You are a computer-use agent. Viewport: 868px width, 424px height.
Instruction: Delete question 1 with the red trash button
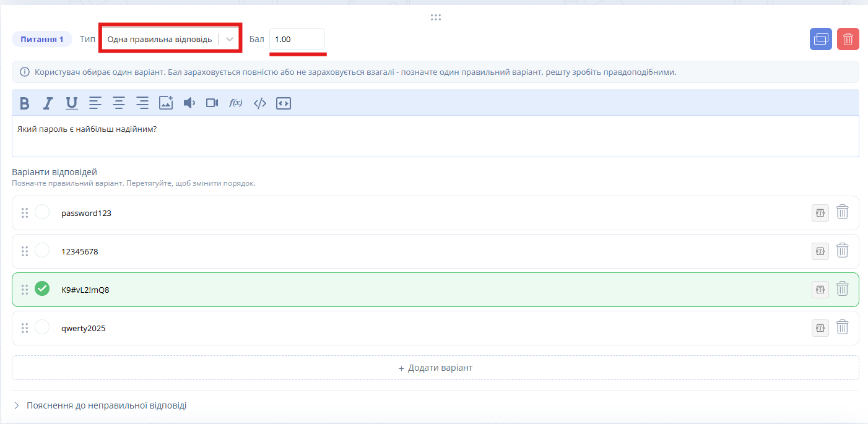tap(848, 39)
